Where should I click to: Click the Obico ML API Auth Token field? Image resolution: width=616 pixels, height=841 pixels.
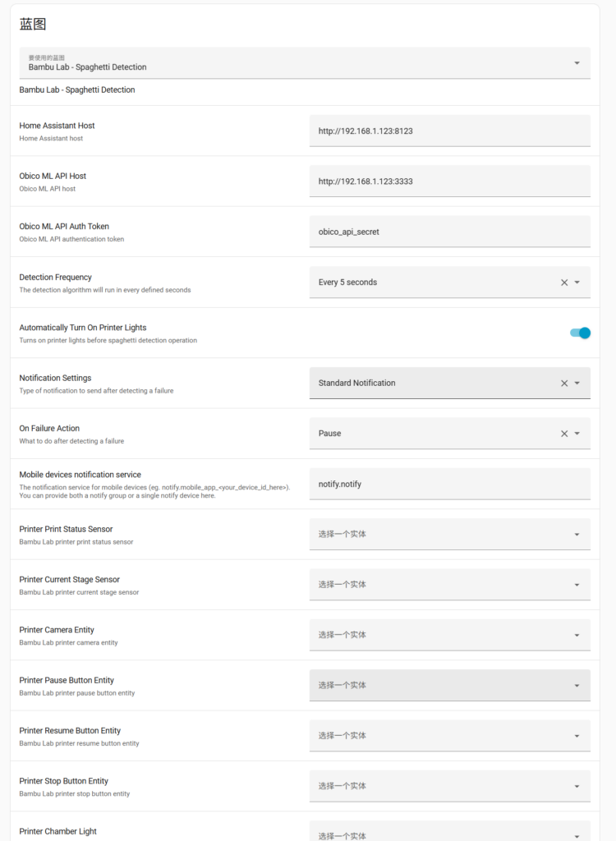coord(449,232)
